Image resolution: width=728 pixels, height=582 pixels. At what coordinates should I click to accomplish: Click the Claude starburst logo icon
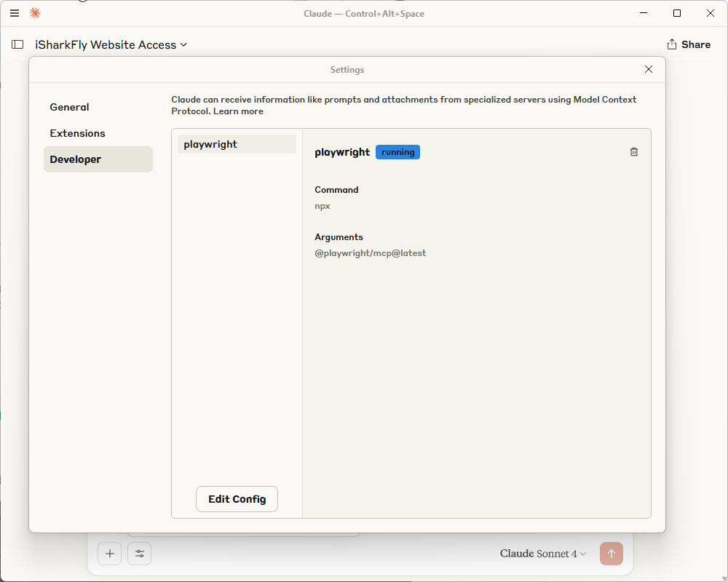click(x=35, y=13)
